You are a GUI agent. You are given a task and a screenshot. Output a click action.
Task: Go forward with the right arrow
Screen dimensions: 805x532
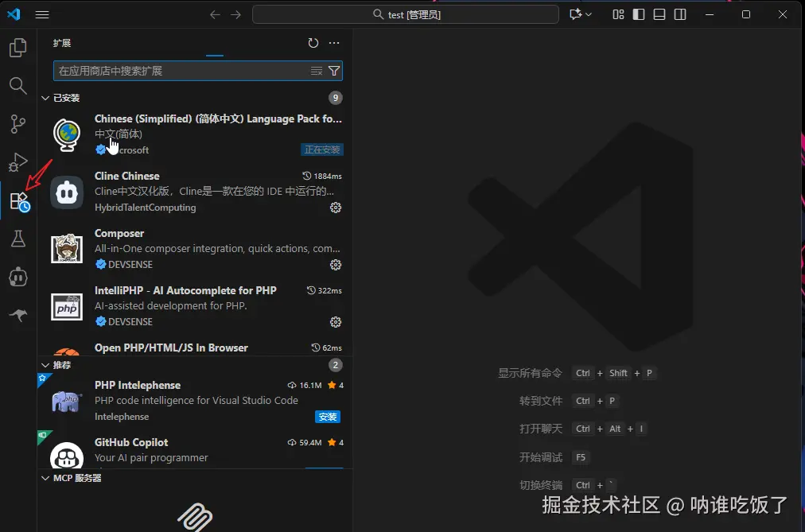point(235,14)
